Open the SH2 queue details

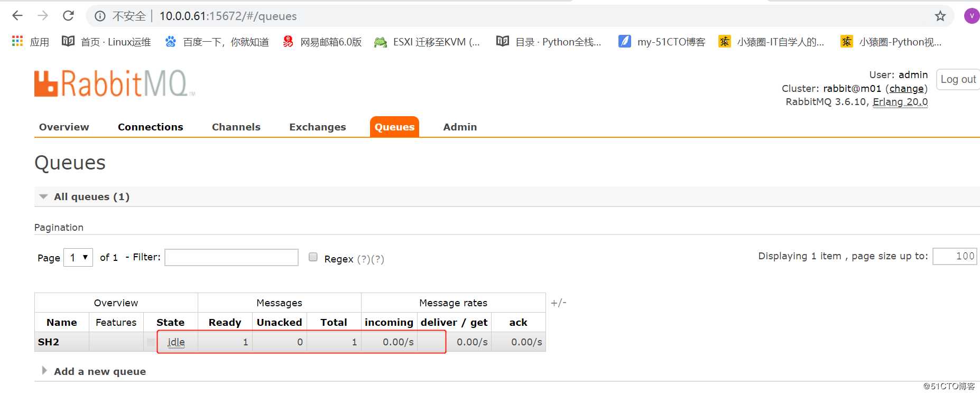tap(48, 342)
